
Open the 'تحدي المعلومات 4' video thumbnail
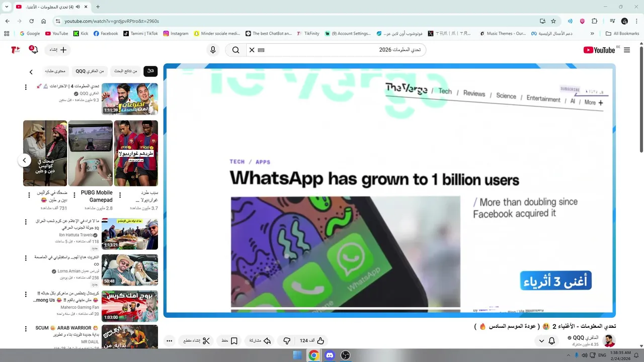130,99
